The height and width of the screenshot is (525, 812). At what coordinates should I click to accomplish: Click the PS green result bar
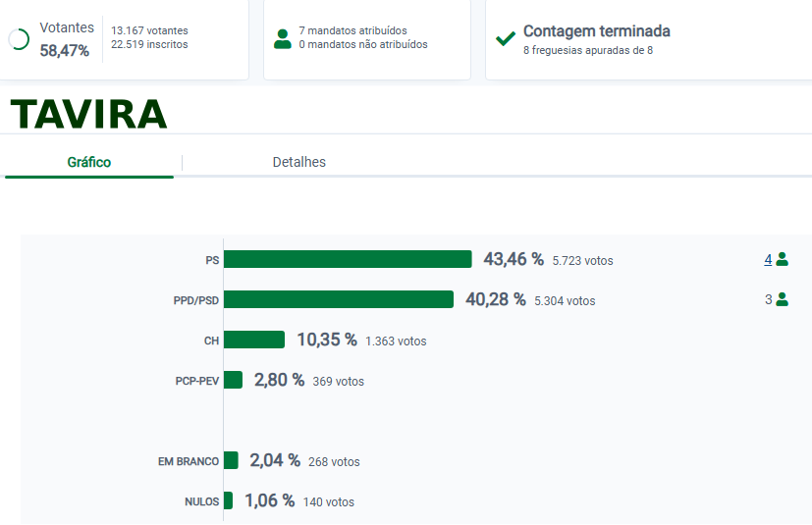tap(348, 260)
